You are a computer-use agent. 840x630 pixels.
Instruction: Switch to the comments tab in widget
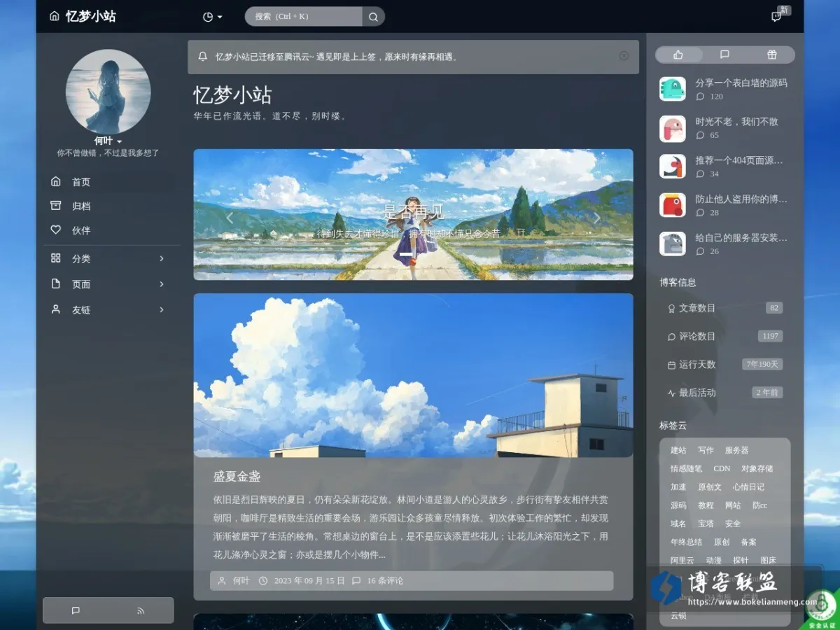(724, 55)
